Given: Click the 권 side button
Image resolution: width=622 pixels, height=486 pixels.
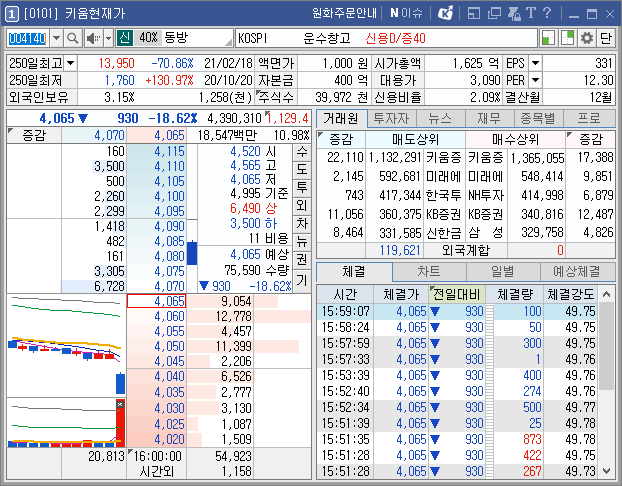Looking at the screenshot, I should (x=302, y=259).
